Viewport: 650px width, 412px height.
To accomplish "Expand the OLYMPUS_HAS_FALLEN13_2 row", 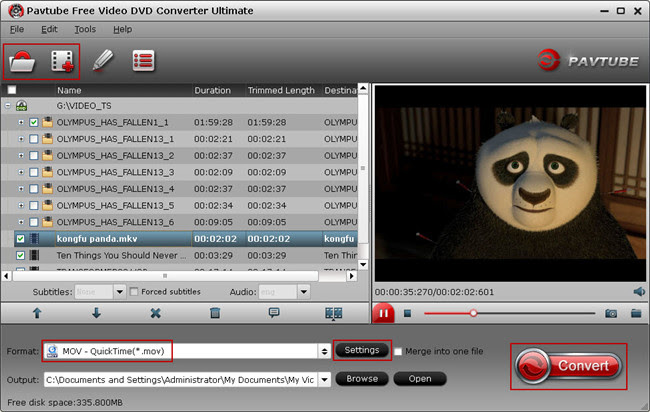I will tap(21, 156).
